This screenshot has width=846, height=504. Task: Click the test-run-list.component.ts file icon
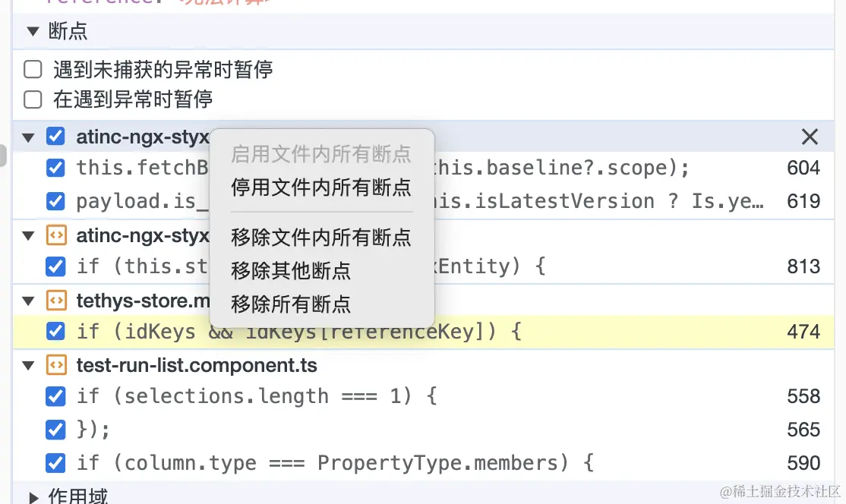click(x=55, y=365)
